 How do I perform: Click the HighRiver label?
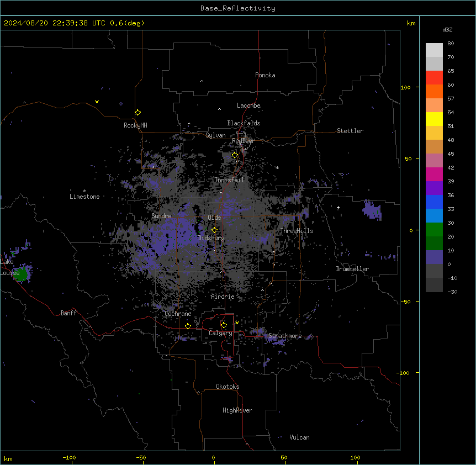tap(237, 410)
